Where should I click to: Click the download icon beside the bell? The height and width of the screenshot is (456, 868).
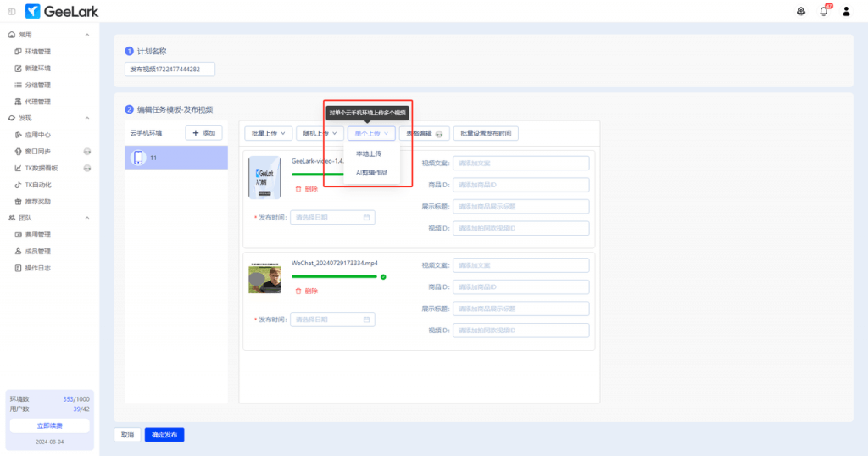(801, 11)
